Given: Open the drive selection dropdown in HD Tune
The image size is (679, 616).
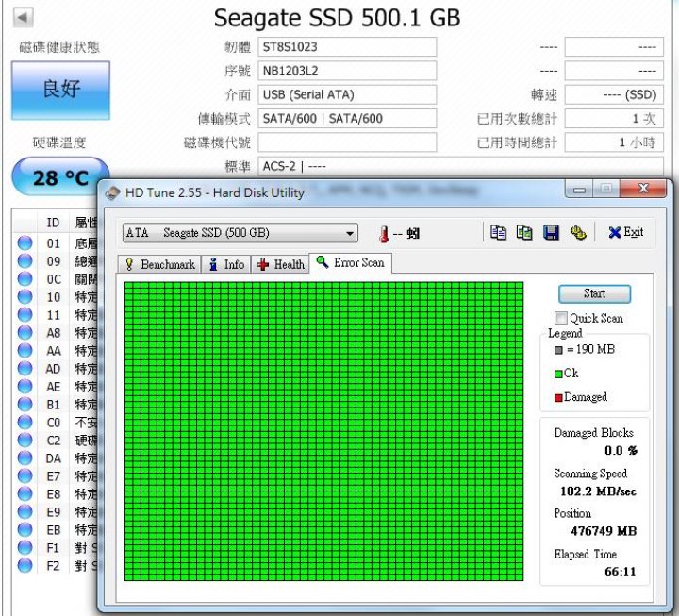Looking at the screenshot, I should 240,233.
